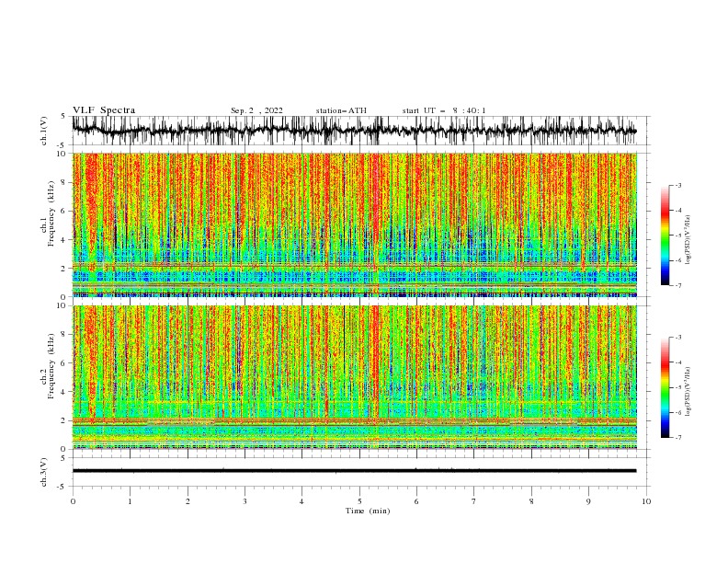
Task: Select the "start UT = 8 :40: 1" text
Action: tap(444, 110)
